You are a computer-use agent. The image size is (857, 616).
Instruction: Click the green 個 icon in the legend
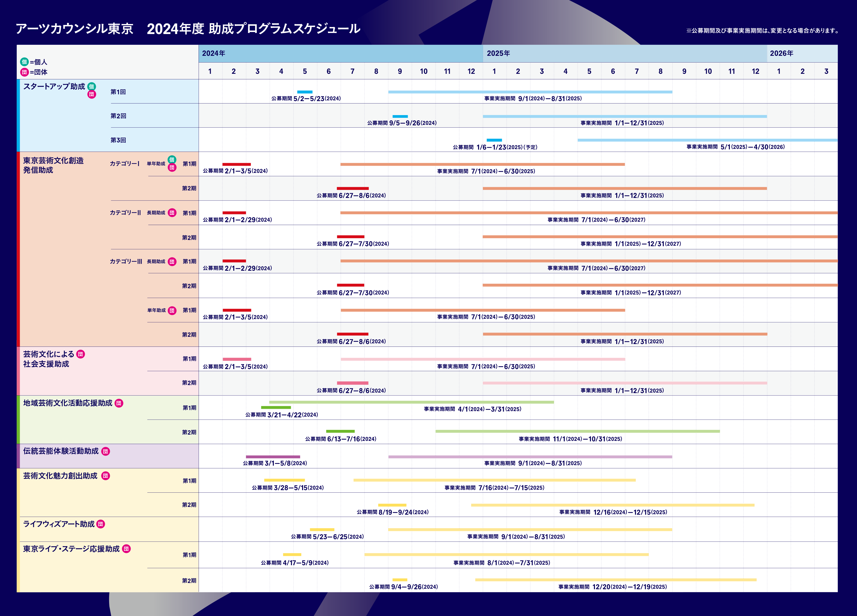(x=25, y=62)
